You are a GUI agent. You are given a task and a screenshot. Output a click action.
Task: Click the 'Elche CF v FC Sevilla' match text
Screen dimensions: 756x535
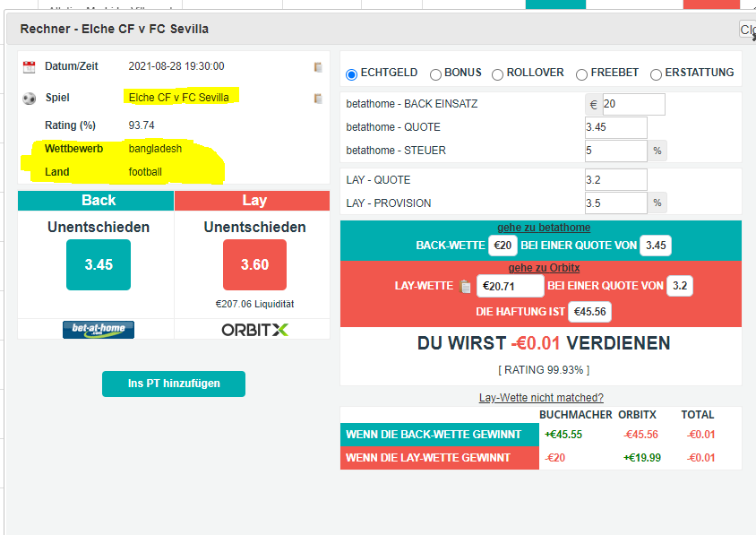tap(178, 98)
